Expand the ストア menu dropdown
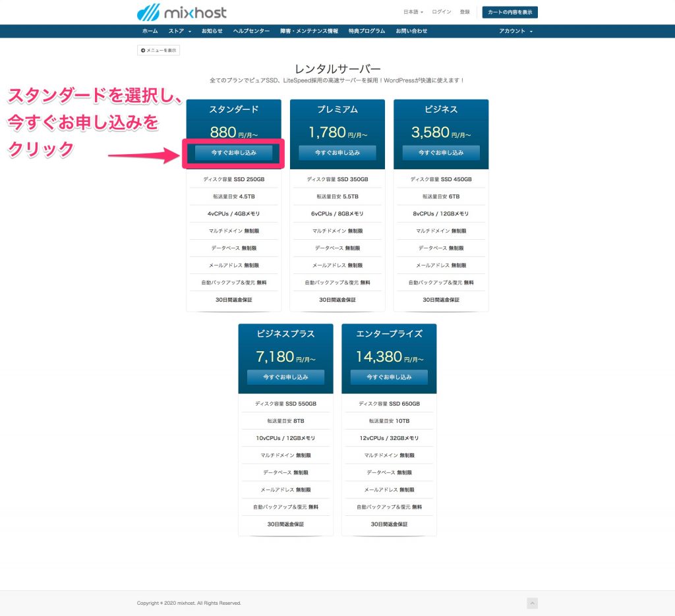675x616 pixels. point(179,31)
